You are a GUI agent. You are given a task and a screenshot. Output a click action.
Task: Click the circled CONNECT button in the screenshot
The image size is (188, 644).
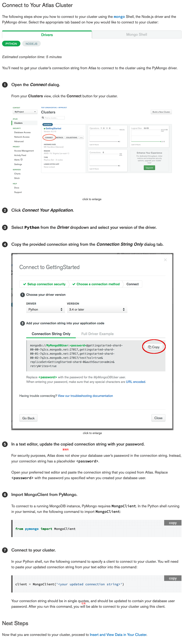[49, 138]
